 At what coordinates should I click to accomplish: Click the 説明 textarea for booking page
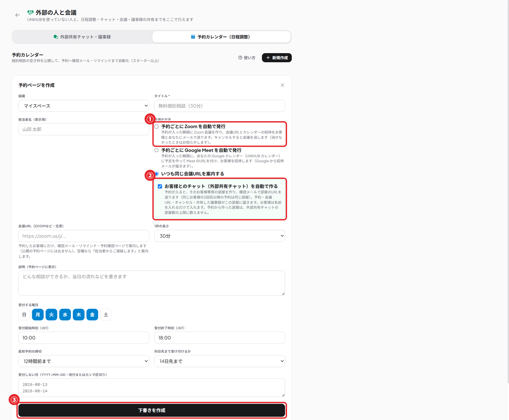click(152, 283)
